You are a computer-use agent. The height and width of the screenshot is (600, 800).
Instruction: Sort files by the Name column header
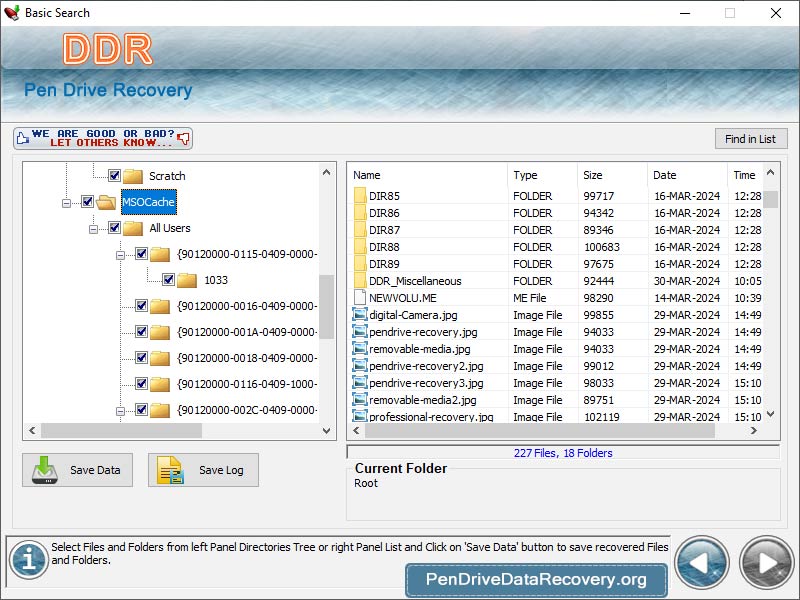366,175
